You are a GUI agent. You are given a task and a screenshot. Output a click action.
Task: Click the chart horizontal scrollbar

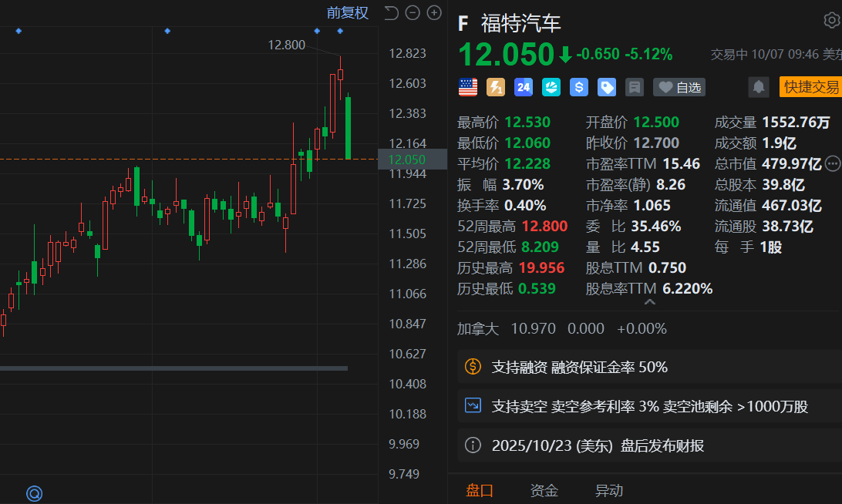[x=173, y=368]
